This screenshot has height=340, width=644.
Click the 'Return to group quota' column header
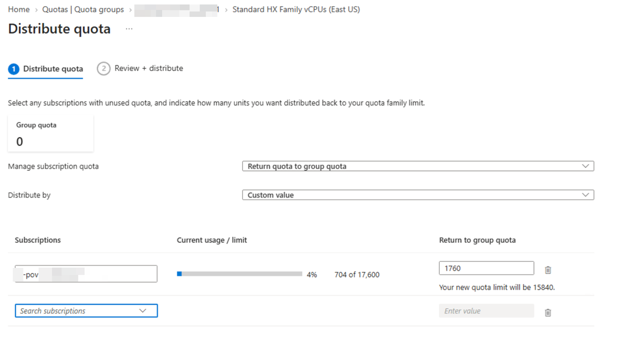click(477, 240)
